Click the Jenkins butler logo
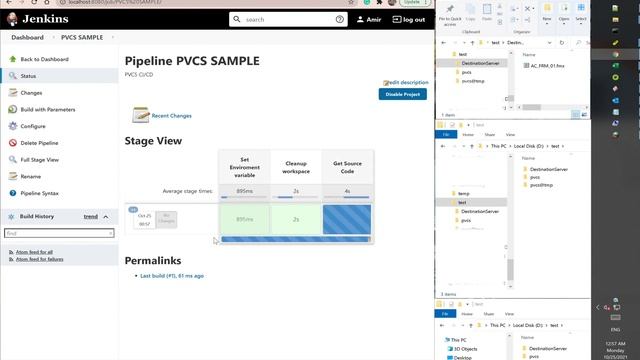Image resolution: width=640 pixels, height=360 pixels. 13,19
